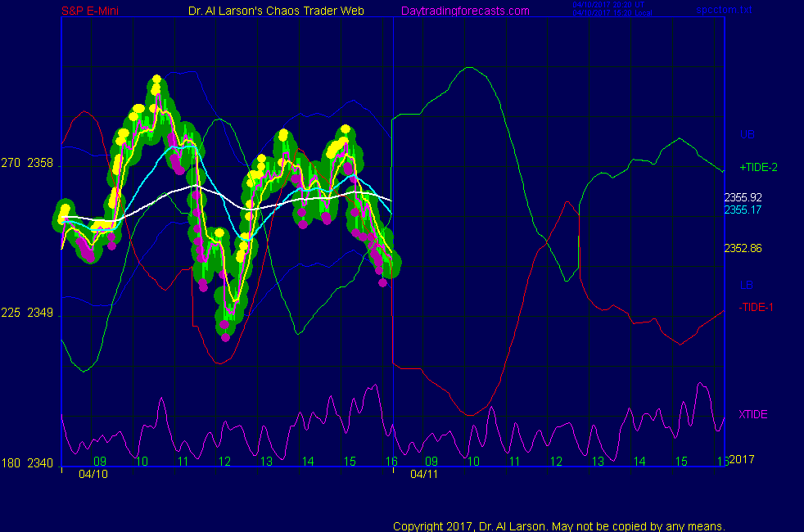The width and height of the screenshot is (804, 532).
Task: Open the Daytradingforecasts.com link text
Action: coord(465,11)
